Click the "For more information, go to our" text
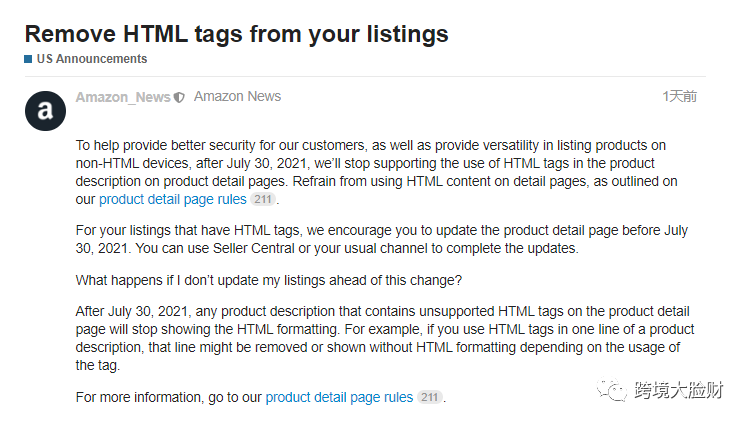This screenshot has width=747, height=423. click(169, 397)
